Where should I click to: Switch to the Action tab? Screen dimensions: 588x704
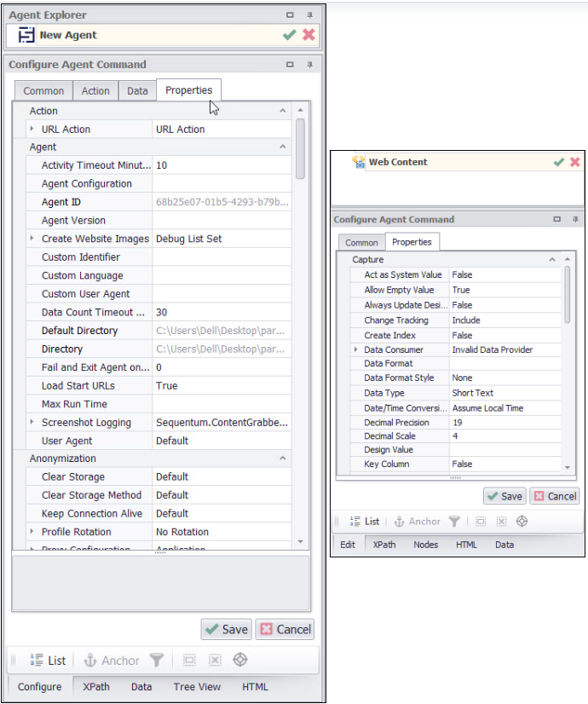tap(95, 91)
